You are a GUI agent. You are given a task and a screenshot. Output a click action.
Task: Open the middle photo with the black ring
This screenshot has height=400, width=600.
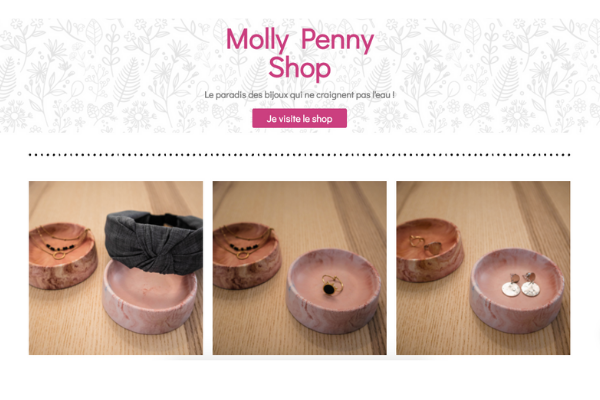(x=300, y=268)
